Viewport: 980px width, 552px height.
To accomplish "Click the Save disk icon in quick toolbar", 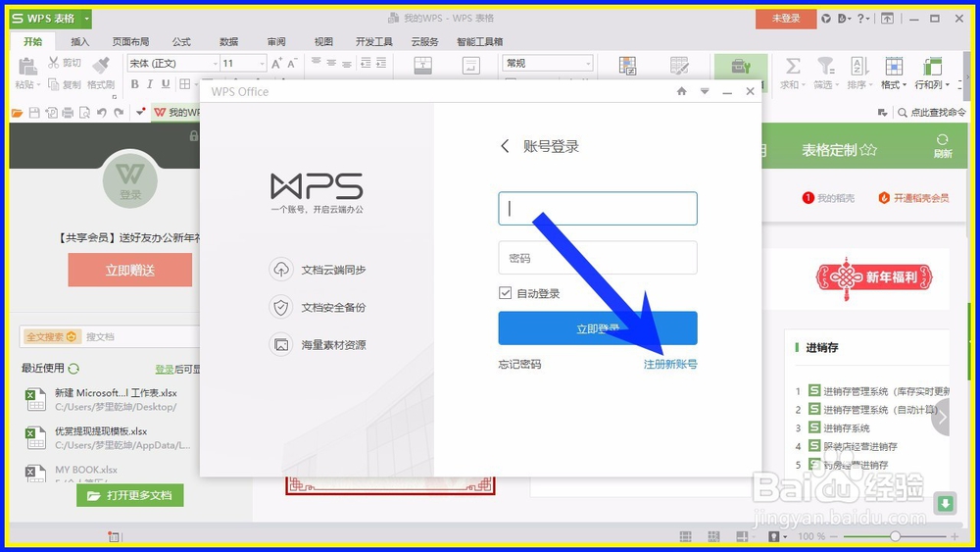I will (x=34, y=113).
